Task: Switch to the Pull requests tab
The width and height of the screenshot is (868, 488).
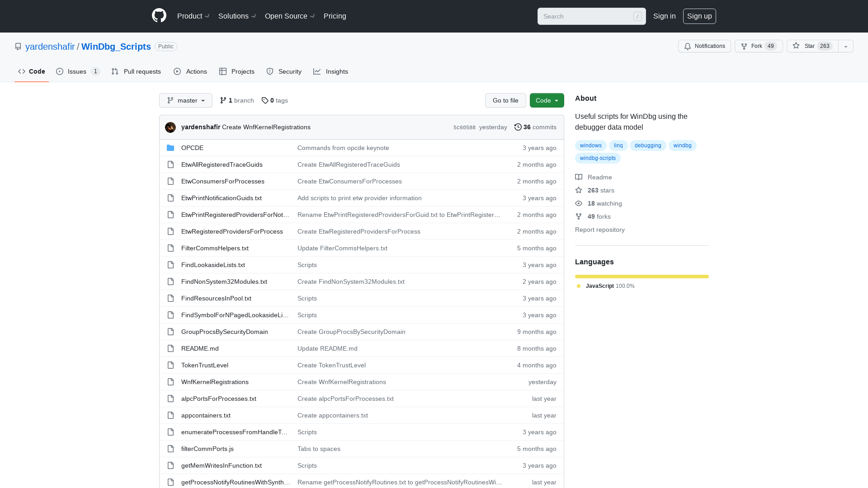Action: [136, 71]
